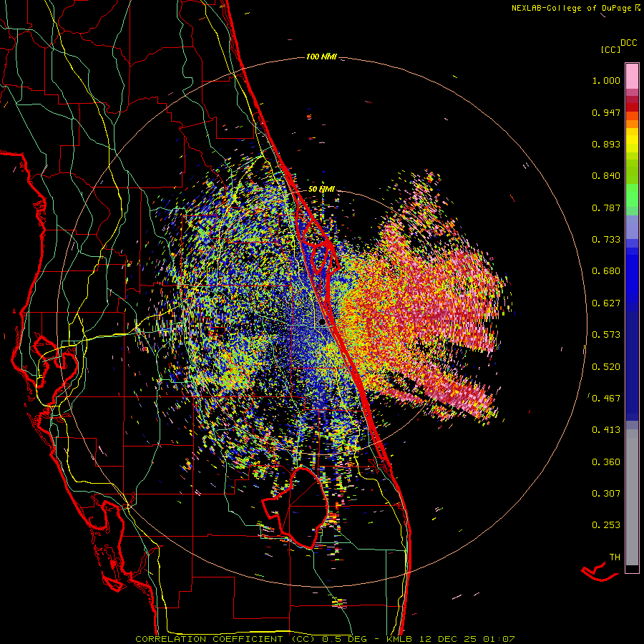Image resolution: width=644 pixels, height=644 pixels.
Task: Click the 0.360 scale value
Action: click(x=606, y=462)
